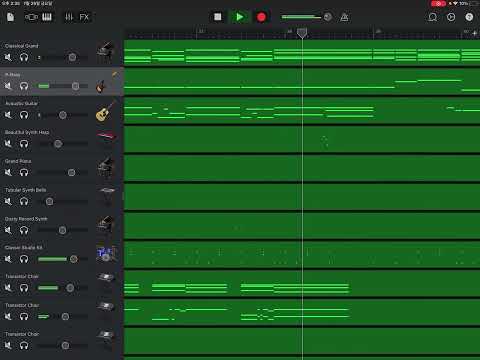Select the Beautiful Synth Harp keyboard icon

(x=106, y=137)
